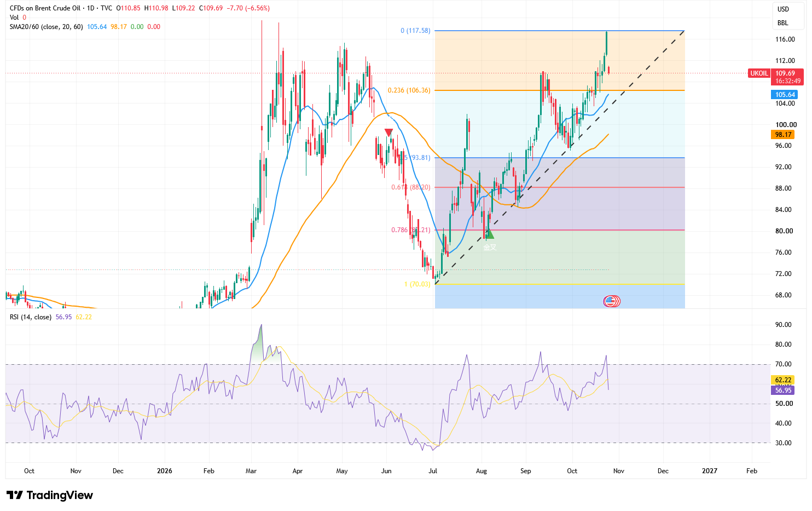Click the red 109.69 current price tag
Viewport: 812px width, 511px height.
pos(785,73)
